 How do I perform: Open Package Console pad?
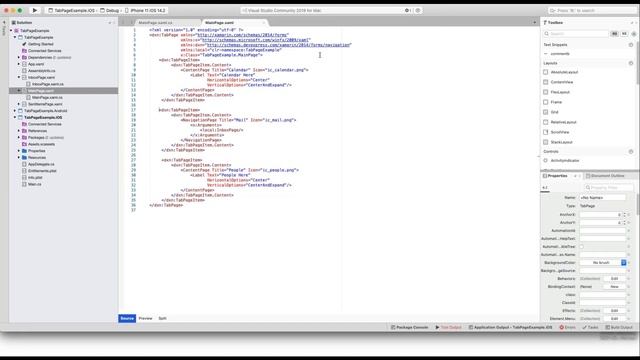(x=409, y=327)
